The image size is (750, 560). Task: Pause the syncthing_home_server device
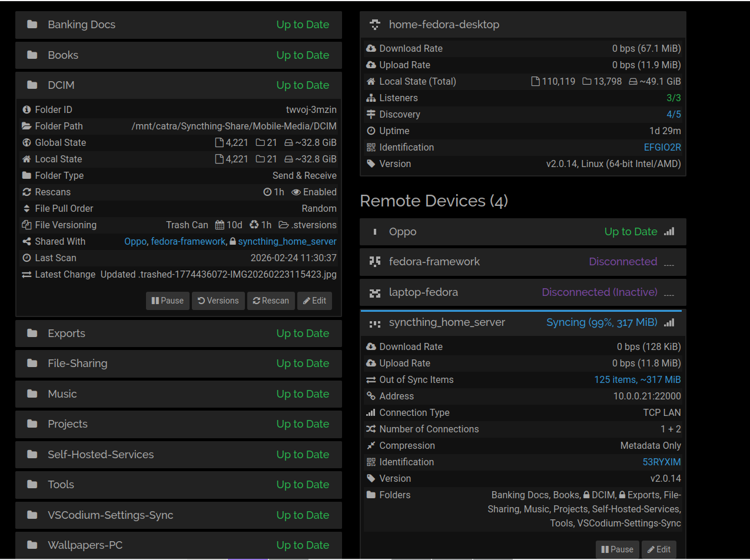[617, 549]
